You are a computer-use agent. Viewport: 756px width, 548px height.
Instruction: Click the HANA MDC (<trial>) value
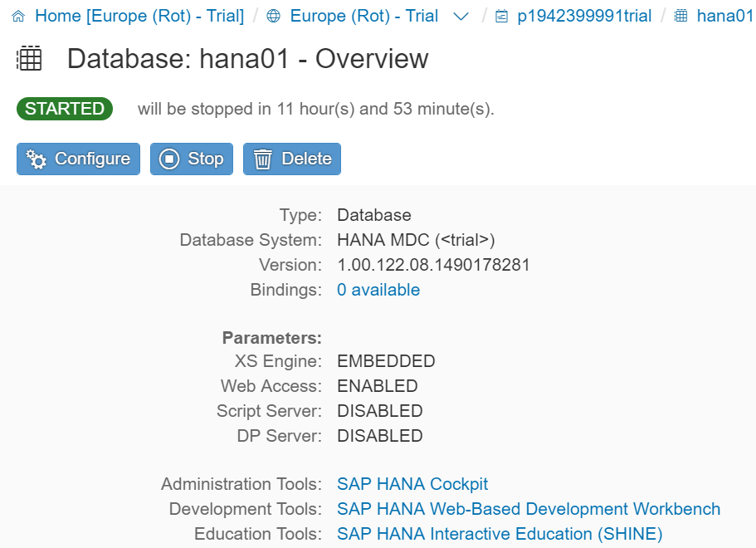pyautogui.click(x=416, y=240)
